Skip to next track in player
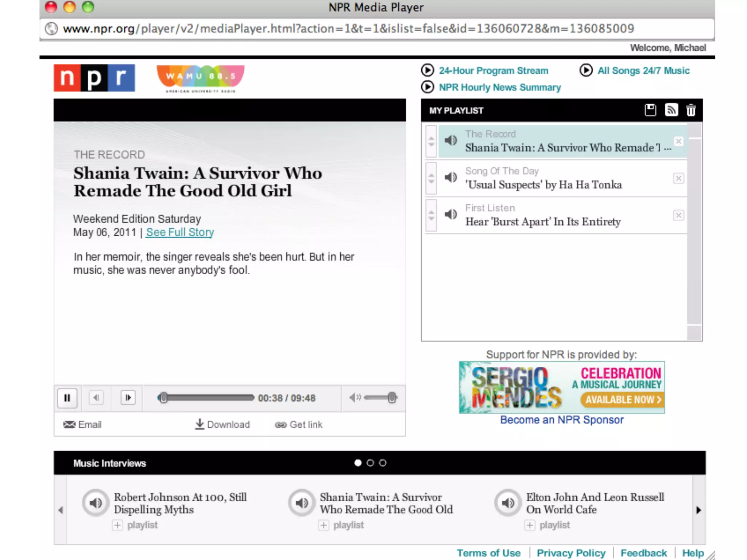 tap(128, 398)
